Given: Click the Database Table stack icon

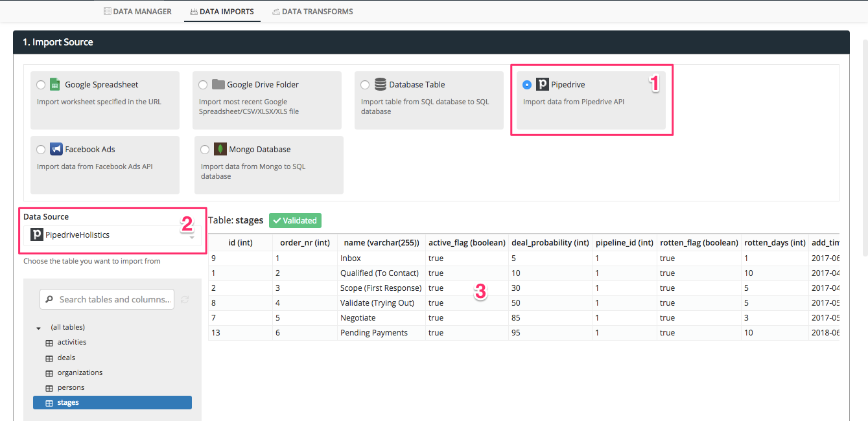Looking at the screenshot, I should [381, 84].
